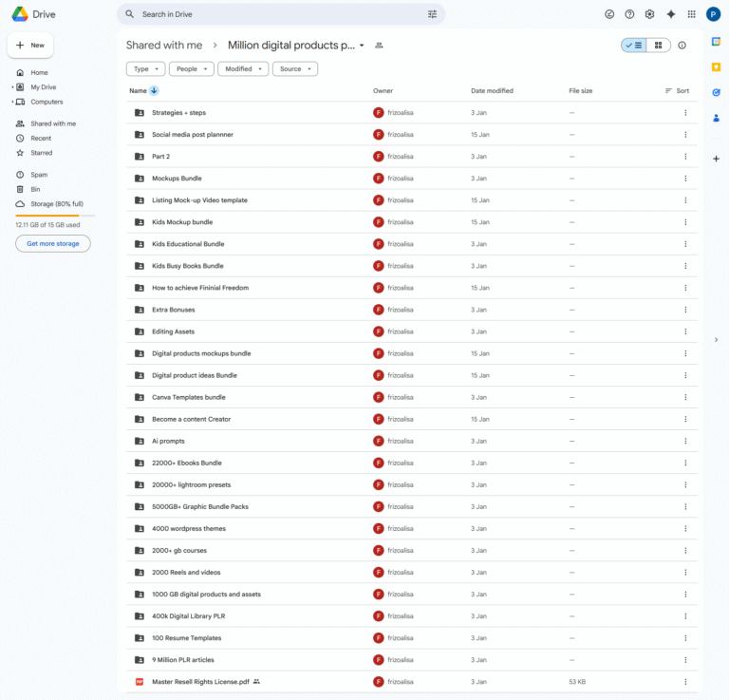Screen dimensions: 729x700
Task: Go to Shared with me in sidebar
Action: [x=53, y=123]
